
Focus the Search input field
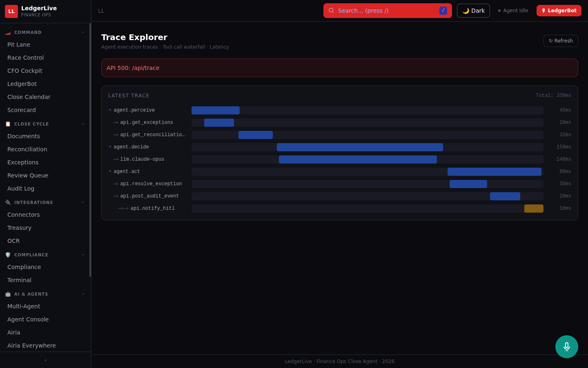click(x=388, y=11)
